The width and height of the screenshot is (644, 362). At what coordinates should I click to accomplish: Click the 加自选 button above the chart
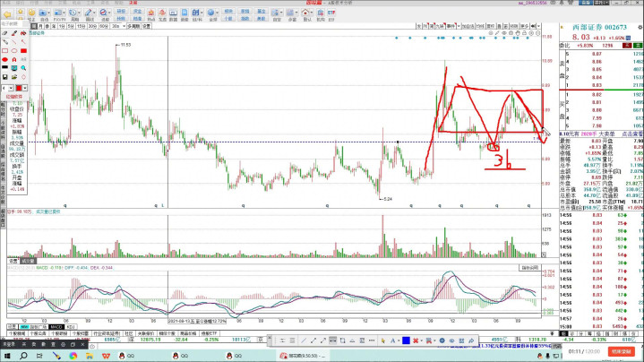(x=468, y=26)
